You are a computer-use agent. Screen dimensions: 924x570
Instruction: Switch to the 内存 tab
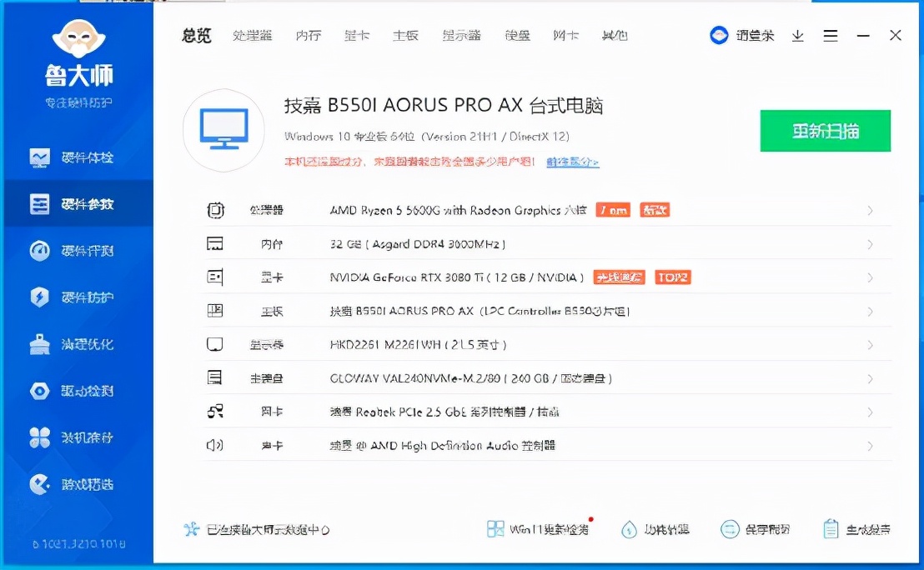tap(309, 36)
